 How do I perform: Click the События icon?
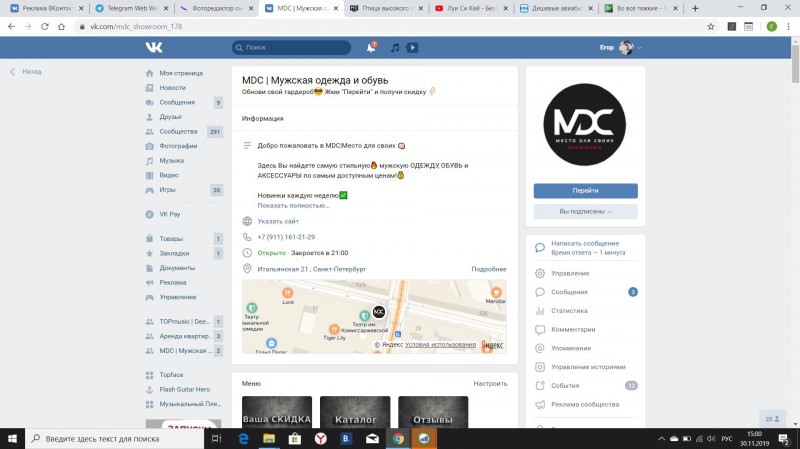click(540, 386)
